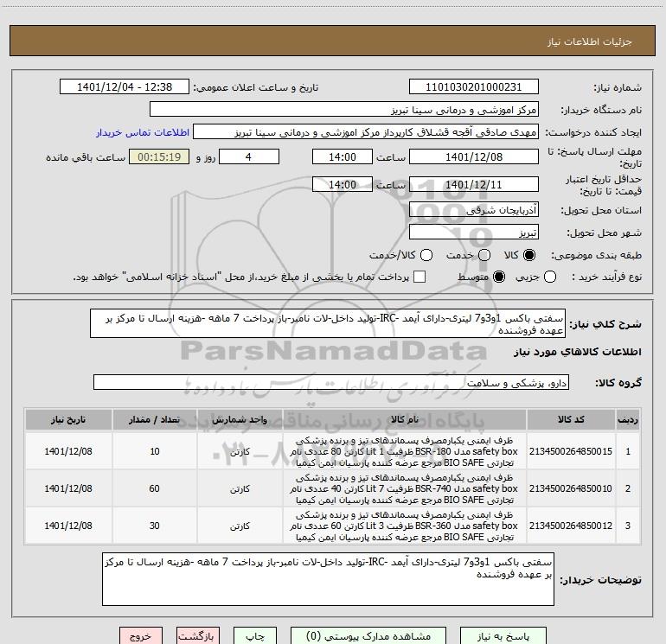This screenshot has height=644, width=666.
Task: Click the مشاهده مدارک پیوستی (0) button
Action: [368, 636]
